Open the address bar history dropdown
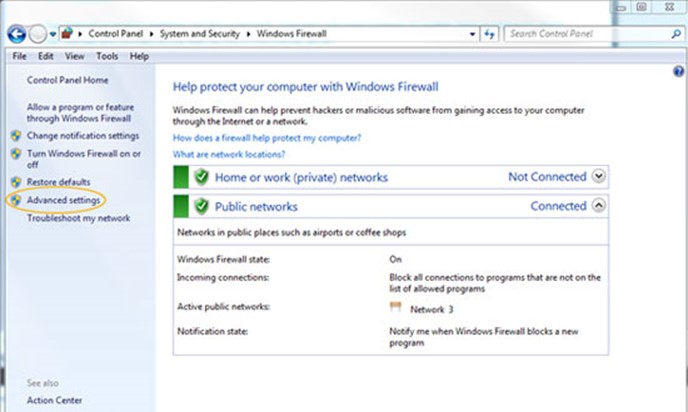The image size is (688, 412). [472, 34]
